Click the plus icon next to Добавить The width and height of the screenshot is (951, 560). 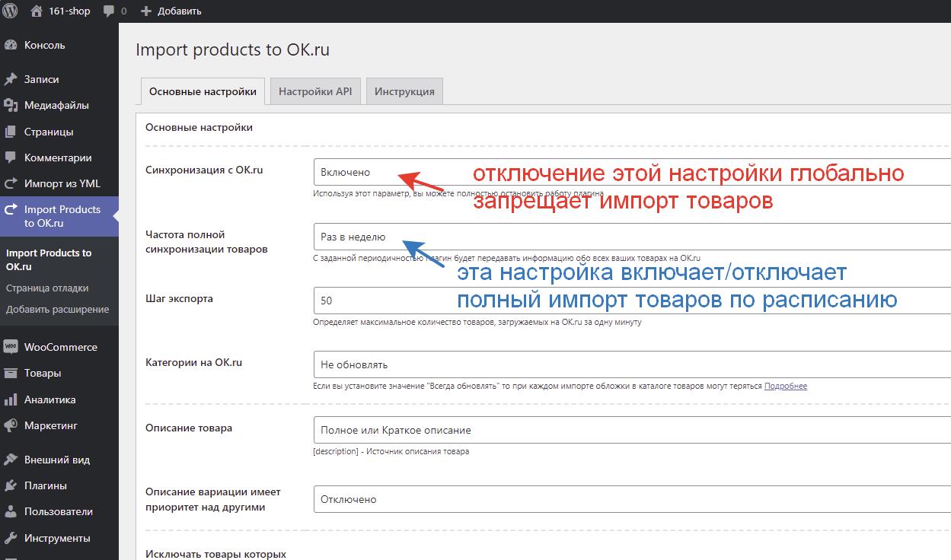(146, 11)
